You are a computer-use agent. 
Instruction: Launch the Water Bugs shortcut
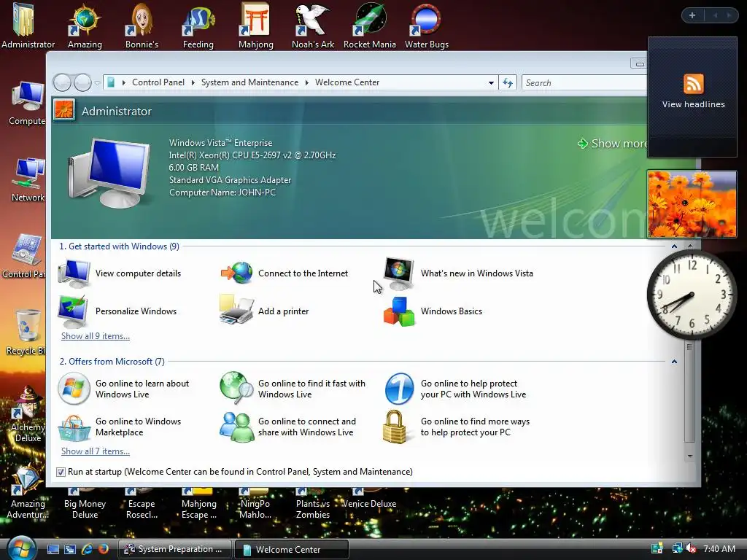point(426,26)
